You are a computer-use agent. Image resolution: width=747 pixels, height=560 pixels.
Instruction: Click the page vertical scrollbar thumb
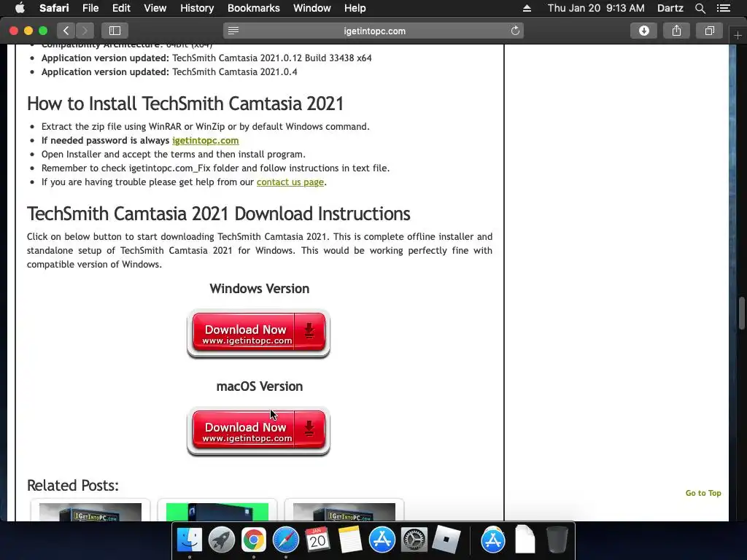pyautogui.click(x=742, y=313)
